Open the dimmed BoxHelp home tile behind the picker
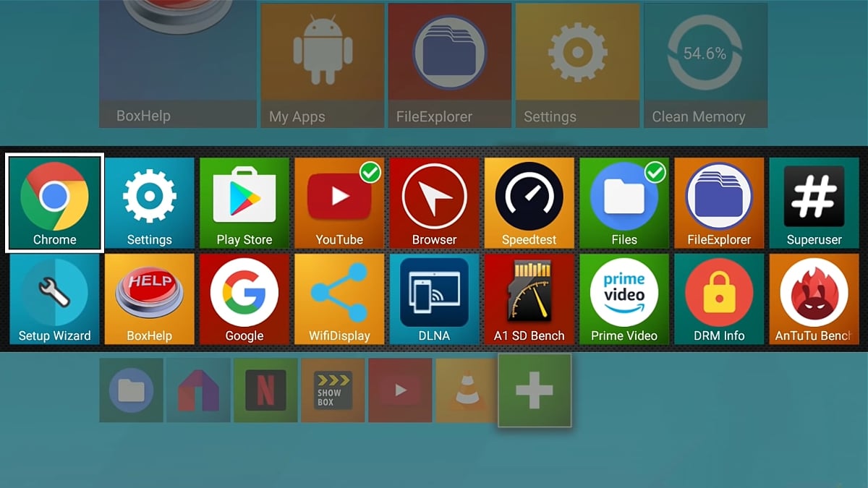This screenshot has height=488, width=868. tap(178, 64)
